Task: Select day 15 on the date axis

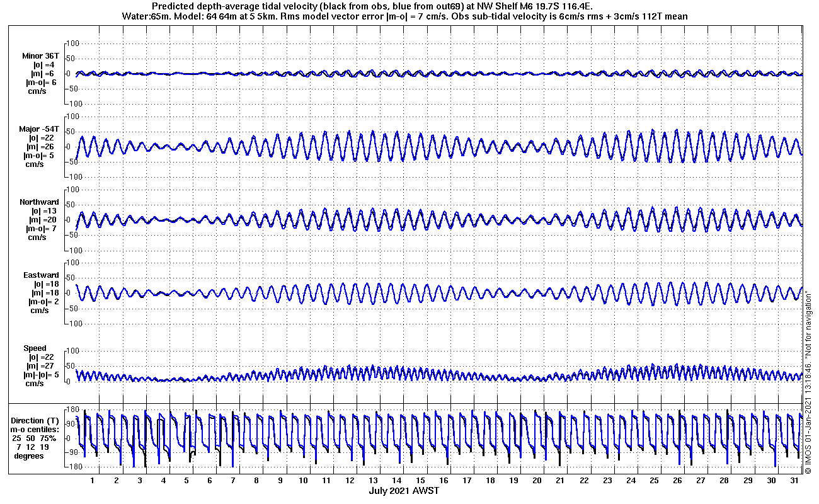Action: 420,481
